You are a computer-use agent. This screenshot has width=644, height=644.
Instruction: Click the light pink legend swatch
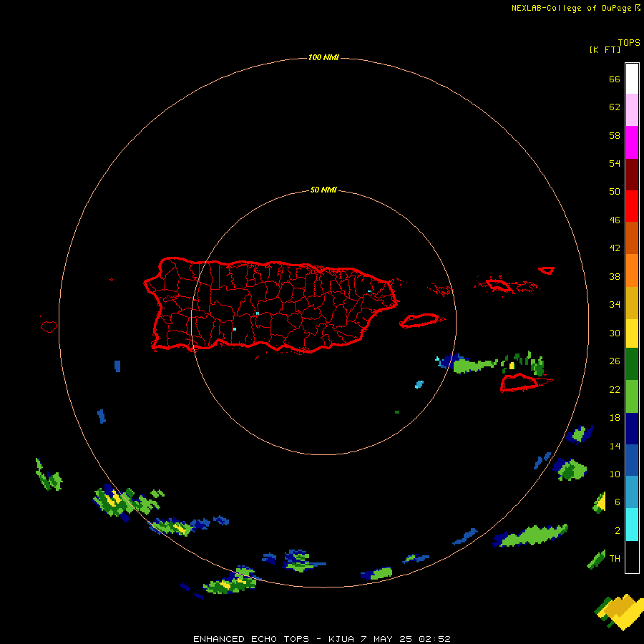[632, 109]
